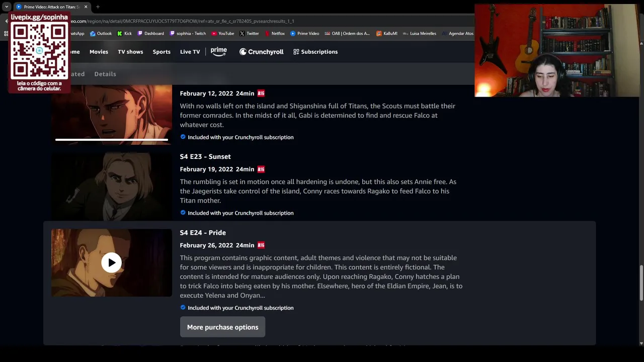This screenshot has height=362, width=644.
Task: Open the Agendar Atos bookmark
Action: coord(457,34)
